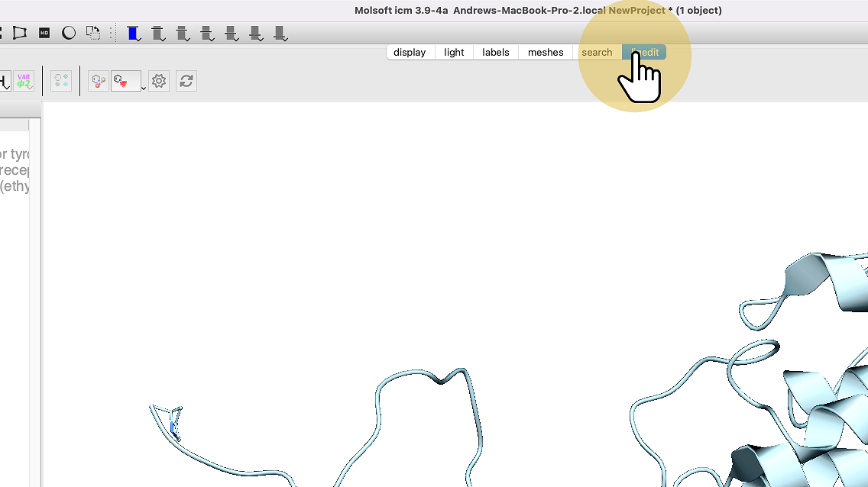Click the four-shapes atom group icon
Screen dimensions: 868x487
pyautogui.click(x=61, y=80)
